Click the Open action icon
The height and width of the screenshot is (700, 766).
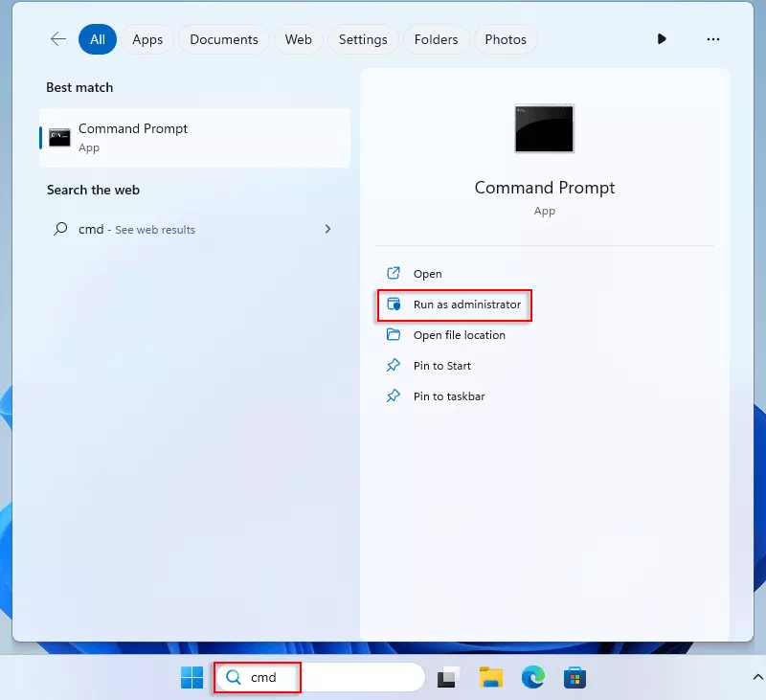(394, 273)
